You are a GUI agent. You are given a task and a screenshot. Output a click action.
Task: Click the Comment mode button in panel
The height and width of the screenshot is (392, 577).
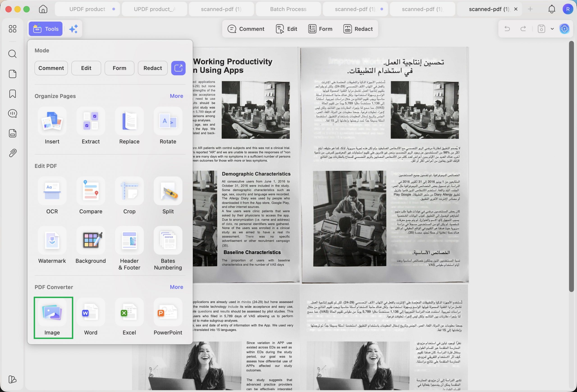51,68
